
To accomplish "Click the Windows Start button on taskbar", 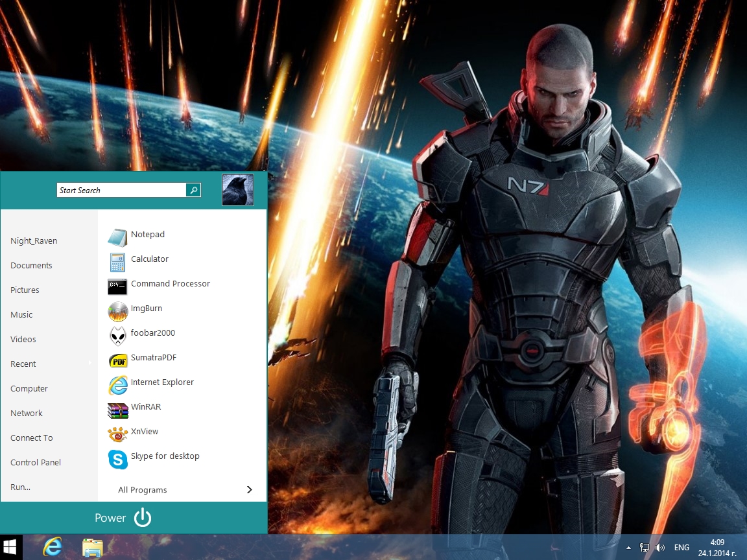I will 10,547.
